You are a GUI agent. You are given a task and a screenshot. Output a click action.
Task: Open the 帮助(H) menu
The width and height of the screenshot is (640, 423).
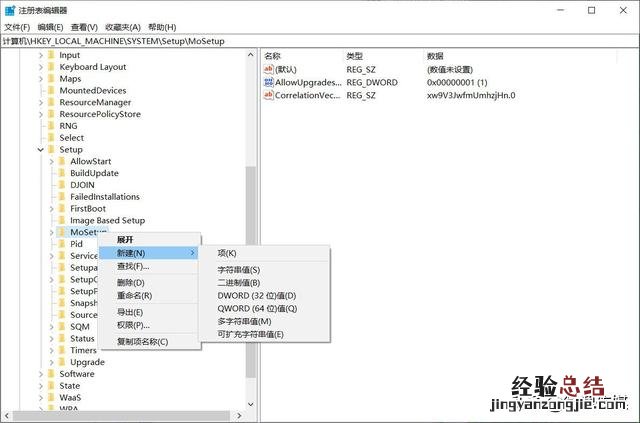click(x=162, y=27)
